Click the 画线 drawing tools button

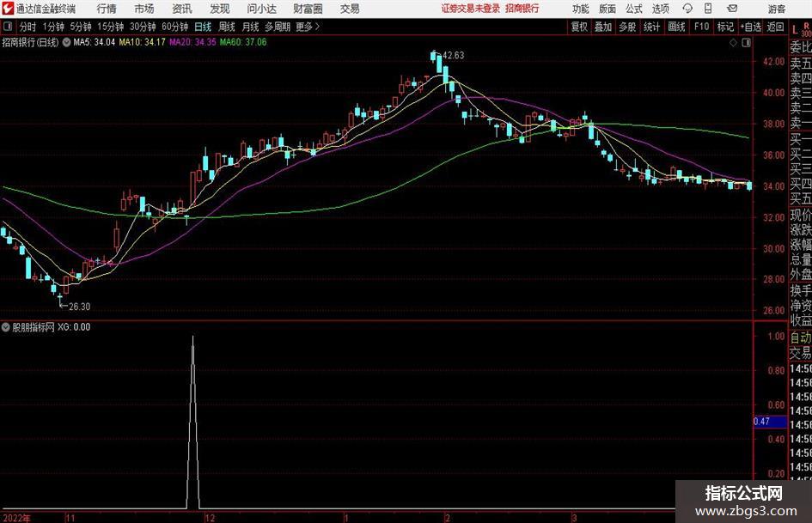(676, 27)
